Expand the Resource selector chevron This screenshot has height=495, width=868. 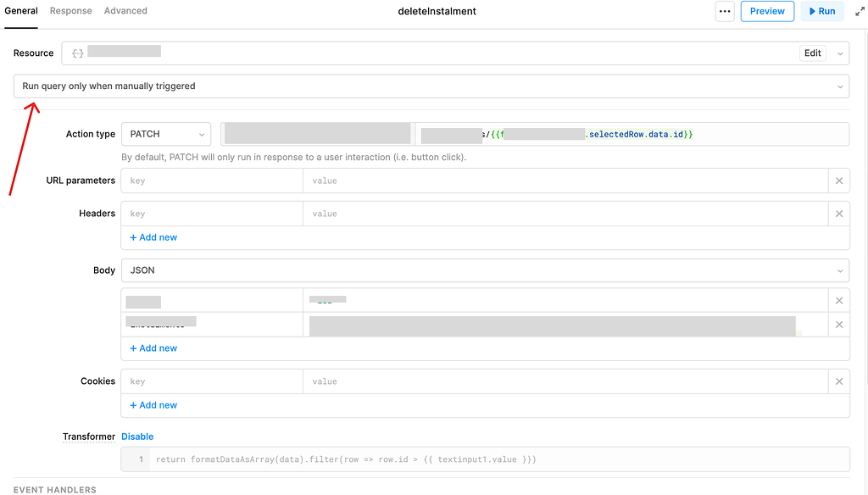click(840, 53)
